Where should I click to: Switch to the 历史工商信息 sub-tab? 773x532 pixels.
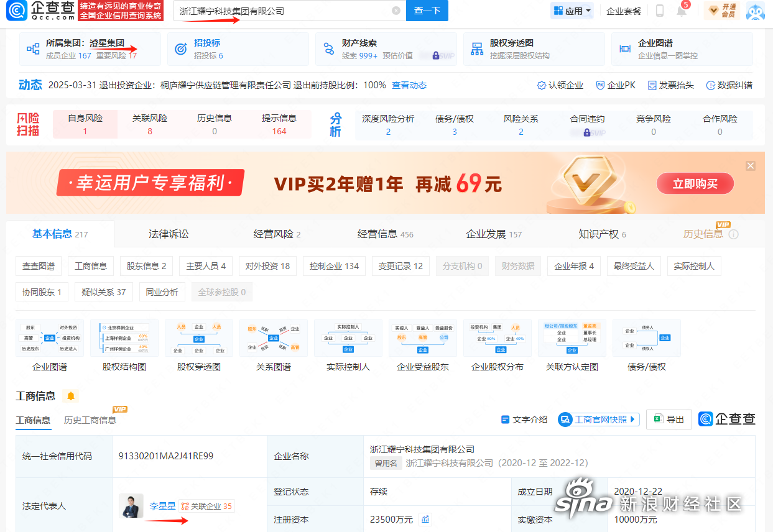pyautogui.click(x=90, y=420)
